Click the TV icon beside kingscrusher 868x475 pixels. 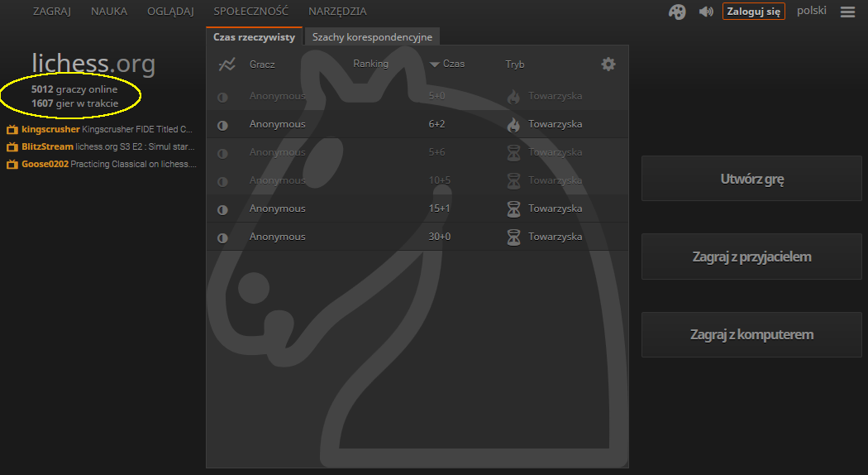[x=12, y=130]
